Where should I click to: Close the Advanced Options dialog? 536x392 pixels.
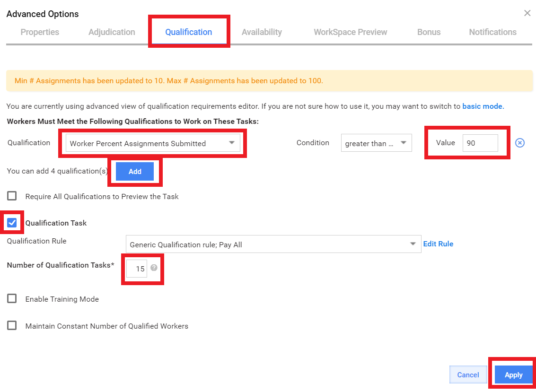(x=527, y=13)
